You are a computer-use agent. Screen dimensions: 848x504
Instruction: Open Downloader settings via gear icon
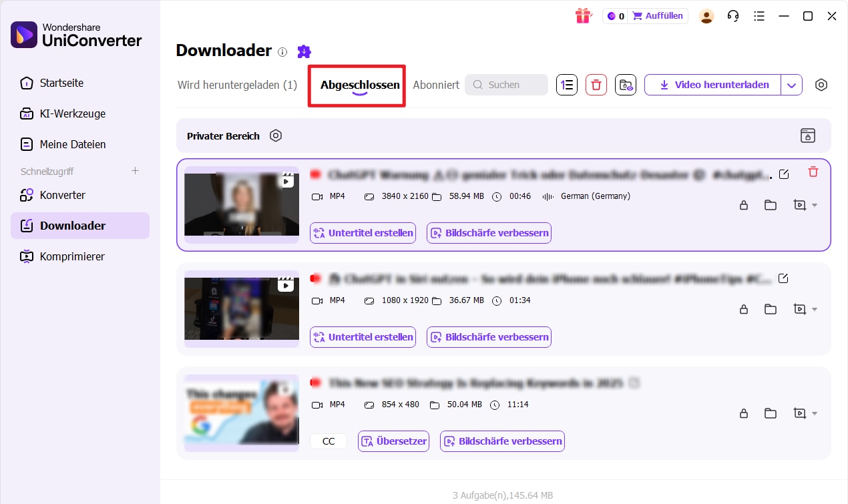pyautogui.click(x=821, y=85)
